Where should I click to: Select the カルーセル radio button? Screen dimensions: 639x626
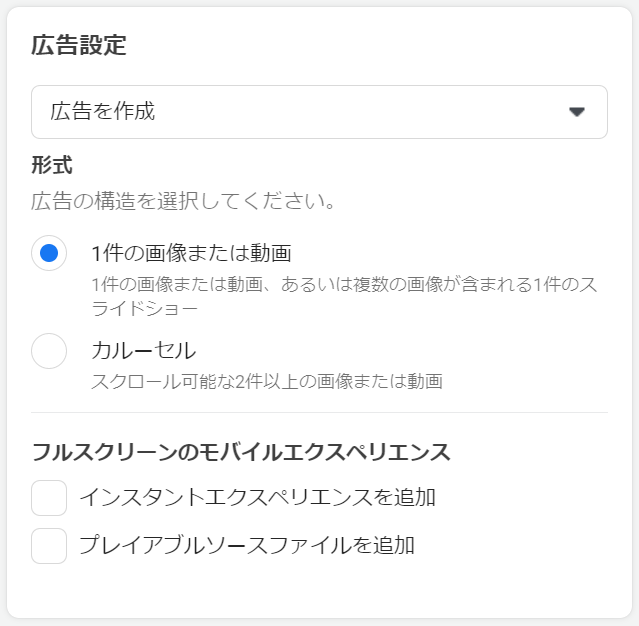coord(49,351)
